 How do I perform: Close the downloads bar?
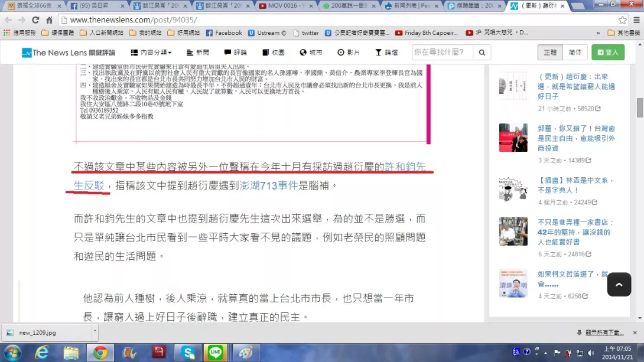click(635, 332)
